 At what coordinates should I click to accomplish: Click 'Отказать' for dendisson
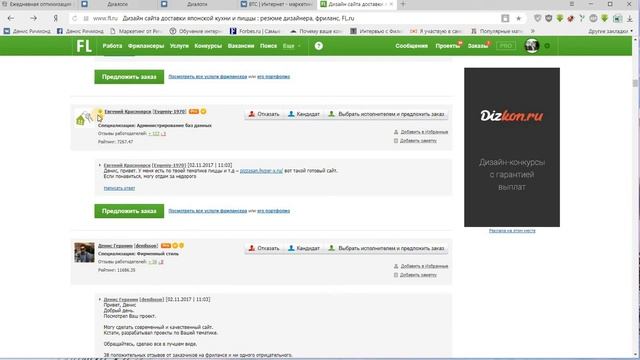tap(264, 248)
